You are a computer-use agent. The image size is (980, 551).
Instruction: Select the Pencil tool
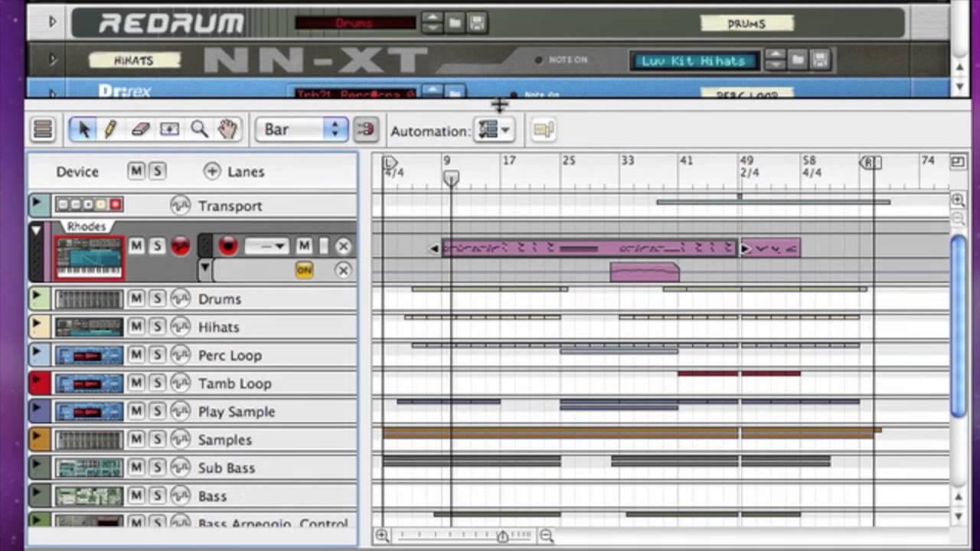point(110,129)
